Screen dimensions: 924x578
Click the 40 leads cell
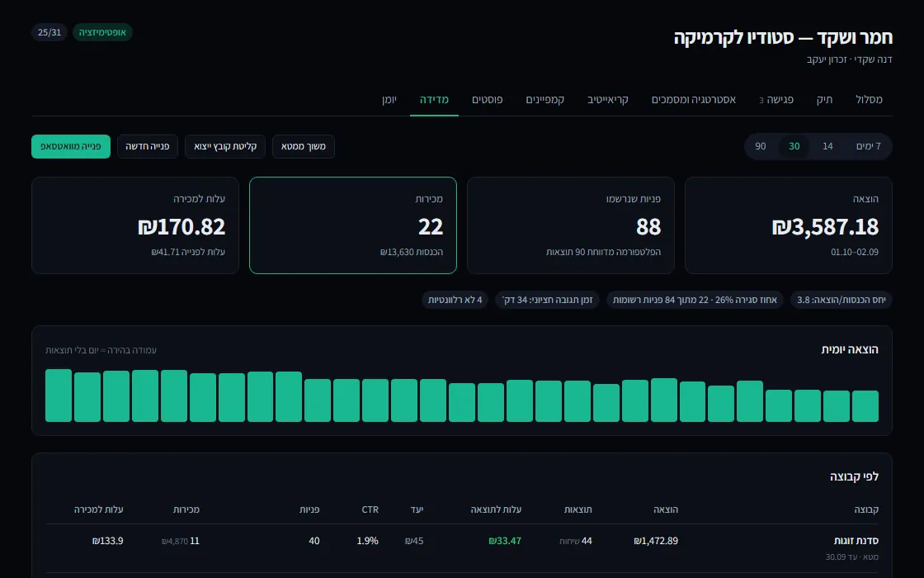(314, 541)
